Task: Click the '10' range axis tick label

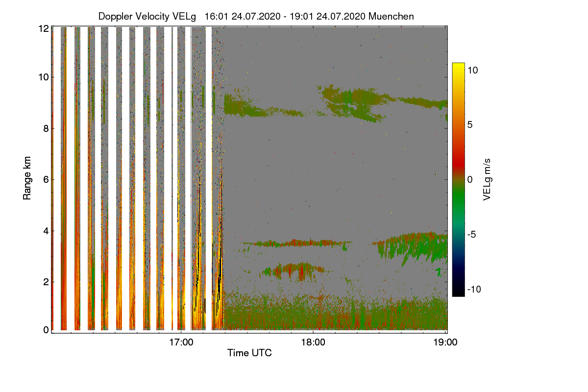Action: pos(44,77)
